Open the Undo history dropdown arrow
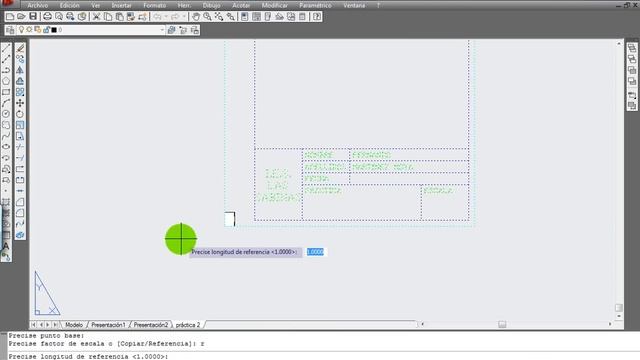 166,17
